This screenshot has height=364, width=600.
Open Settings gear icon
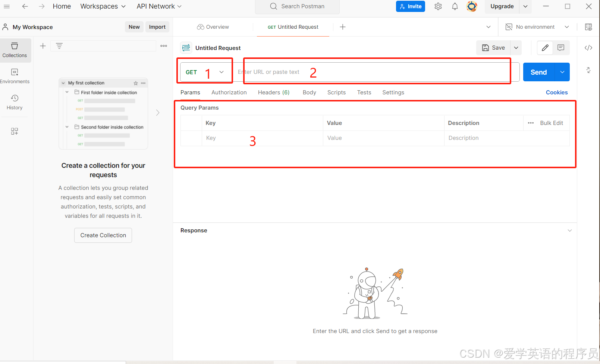click(x=438, y=6)
